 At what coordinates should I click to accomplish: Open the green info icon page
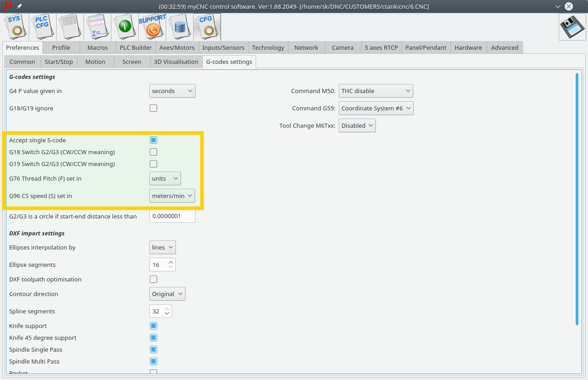(125, 26)
